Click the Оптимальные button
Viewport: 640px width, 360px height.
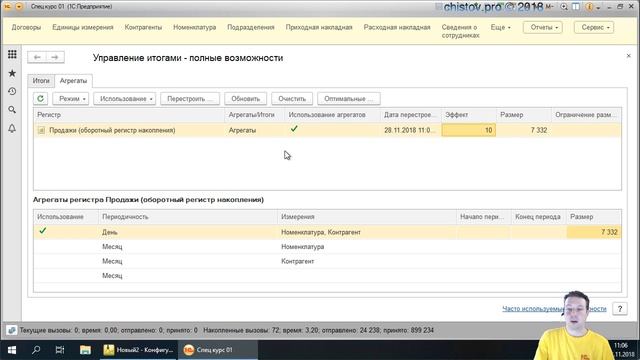[349, 98]
